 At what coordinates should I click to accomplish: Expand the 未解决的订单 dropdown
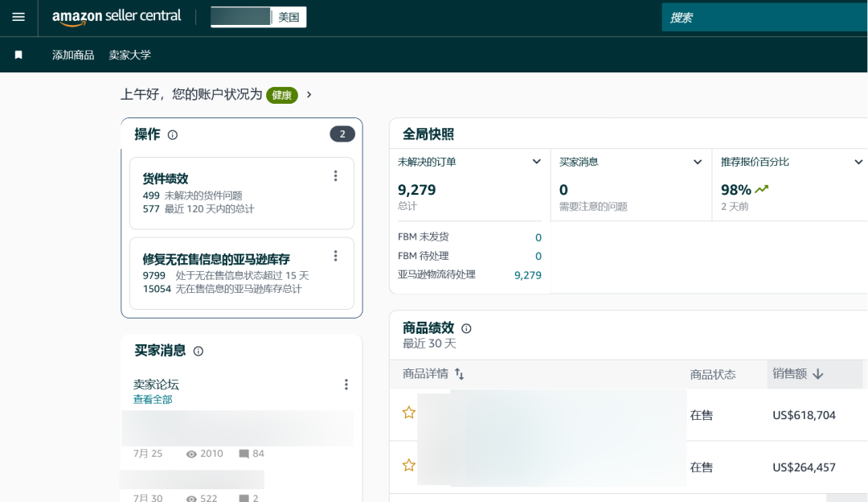(536, 161)
